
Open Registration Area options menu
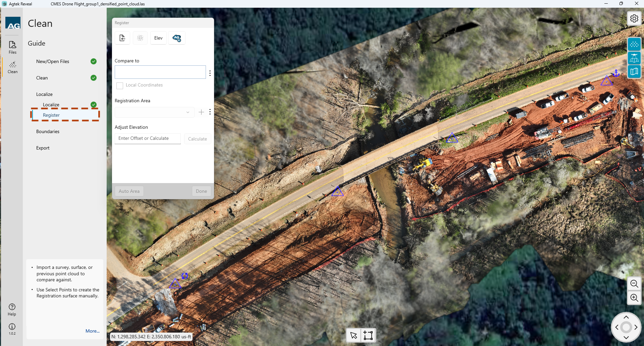click(210, 112)
